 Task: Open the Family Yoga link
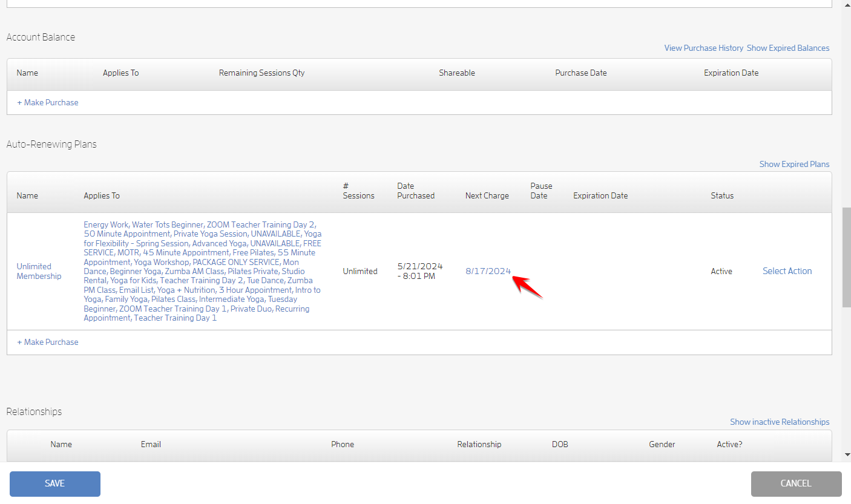(126, 299)
